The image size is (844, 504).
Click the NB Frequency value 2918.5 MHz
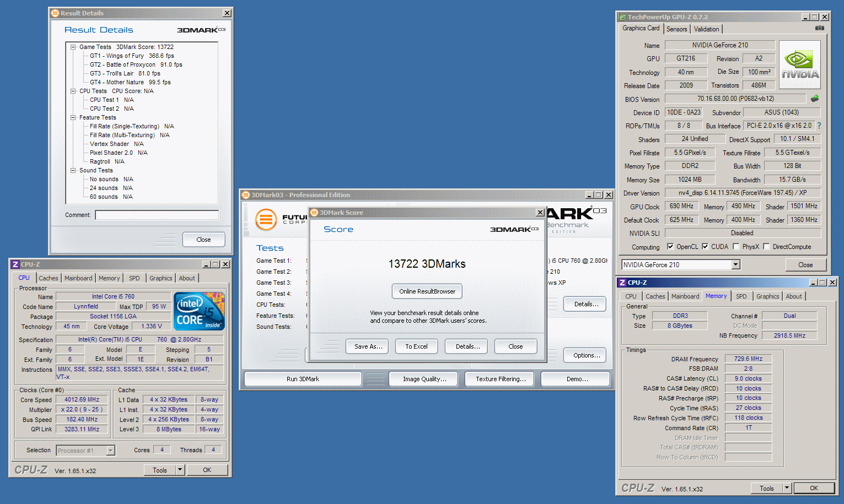pyautogui.click(x=789, y=335)
